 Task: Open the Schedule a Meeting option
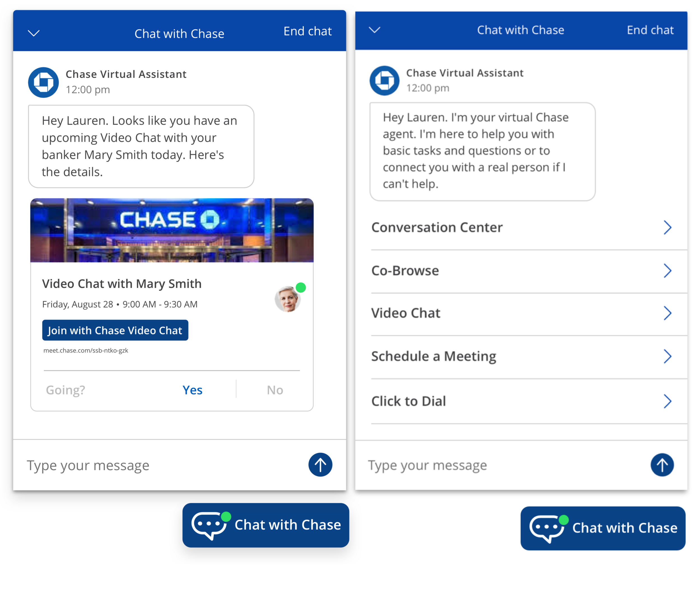[x=434, y=356]
